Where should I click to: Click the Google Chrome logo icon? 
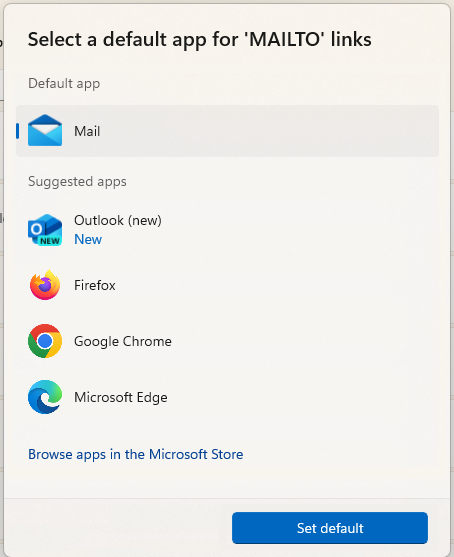click(x=45, y=341)
